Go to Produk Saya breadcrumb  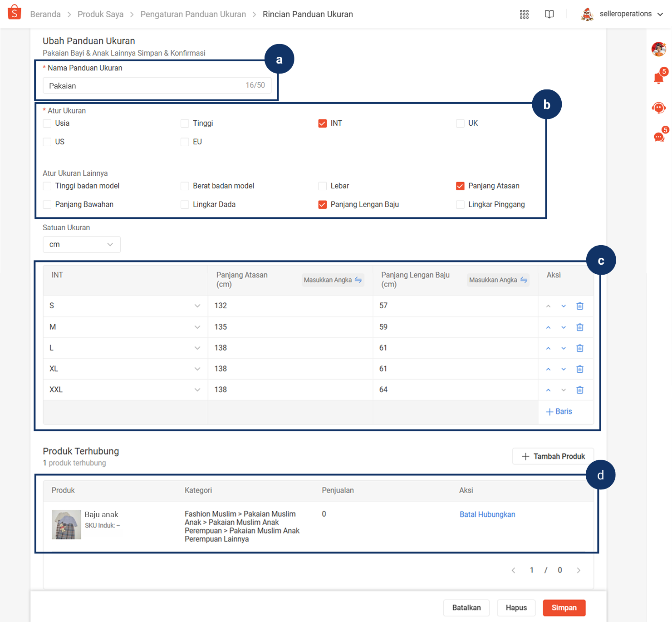100,15
